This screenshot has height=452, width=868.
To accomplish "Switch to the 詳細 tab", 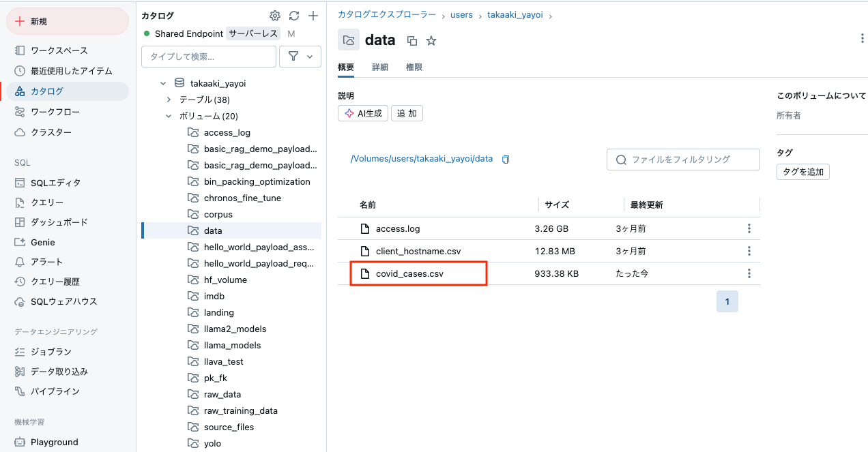I will 379,67.
